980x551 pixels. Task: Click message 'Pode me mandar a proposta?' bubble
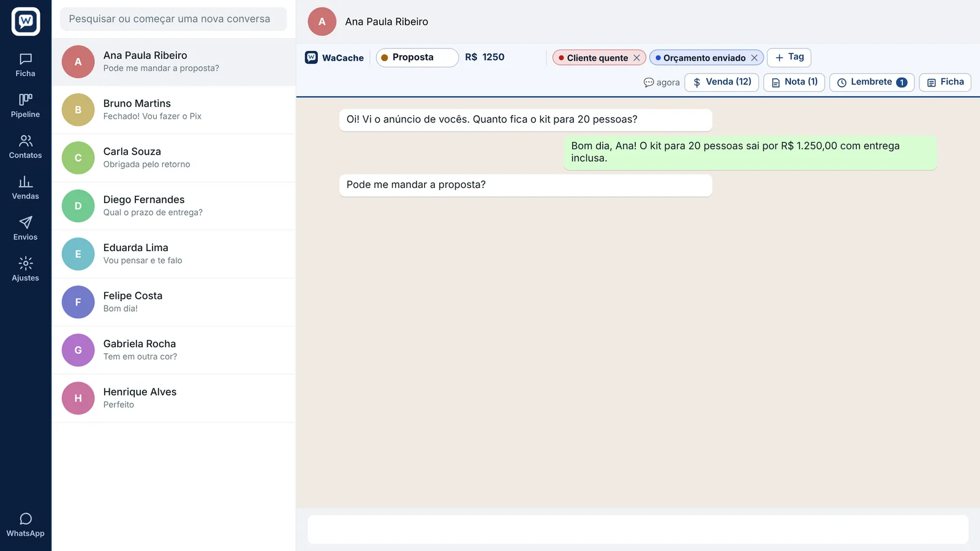point(526,185)
